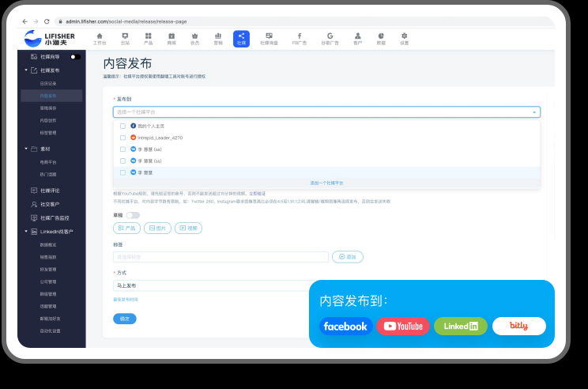
Task: Open the 商城 shop icon in top navigation
Action: pos(171,39)
